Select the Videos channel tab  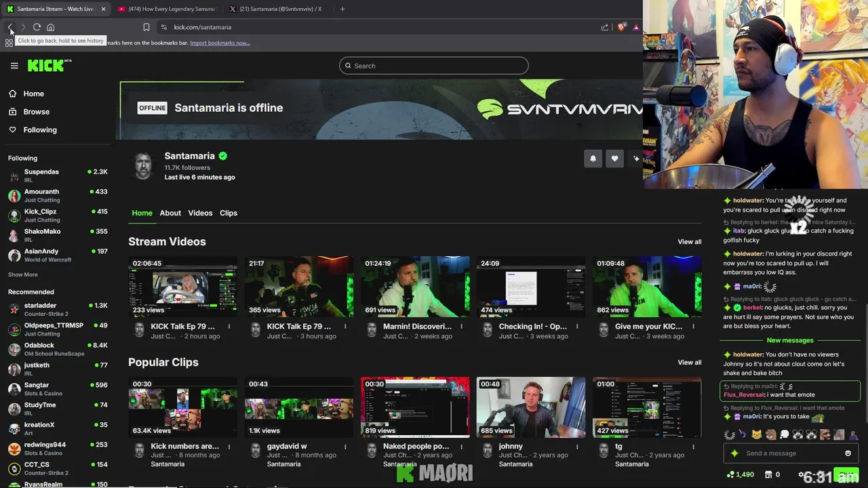pyautogui.click(x=200, y=213)
